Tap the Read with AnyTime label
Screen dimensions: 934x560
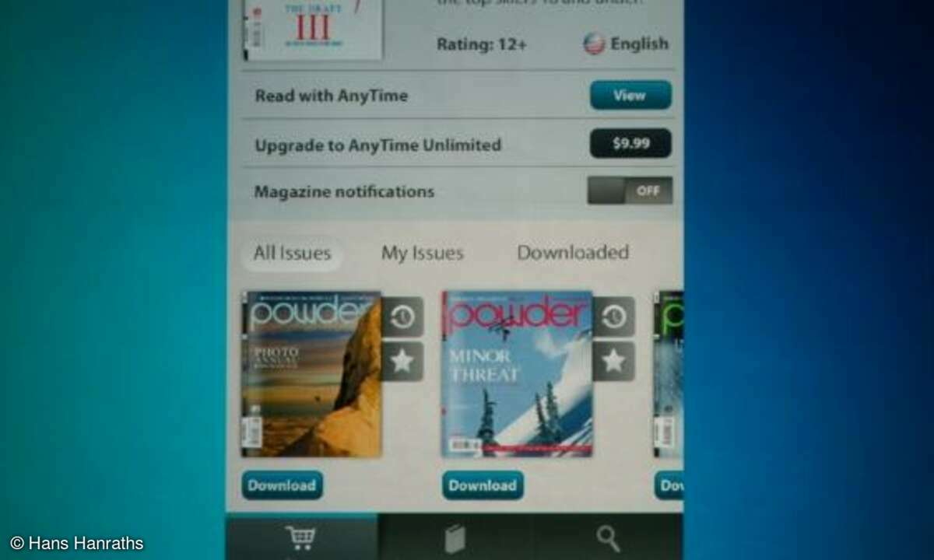331,96
